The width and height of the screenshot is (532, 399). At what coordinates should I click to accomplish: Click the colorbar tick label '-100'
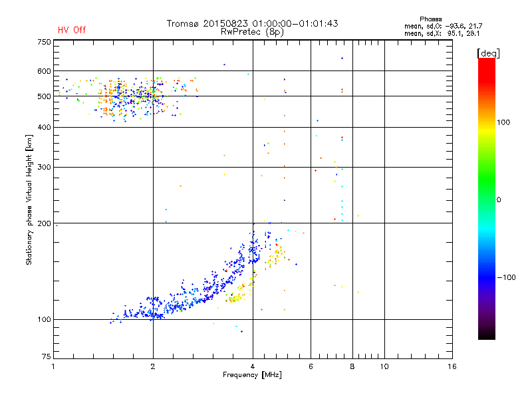pyautogui.click(x=506, y=277)
